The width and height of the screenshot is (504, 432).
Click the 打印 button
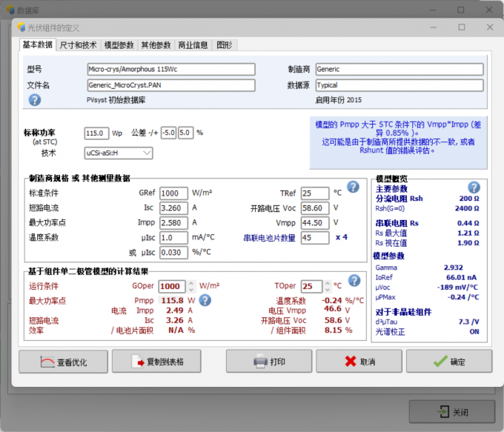click(x=269, y=362)
